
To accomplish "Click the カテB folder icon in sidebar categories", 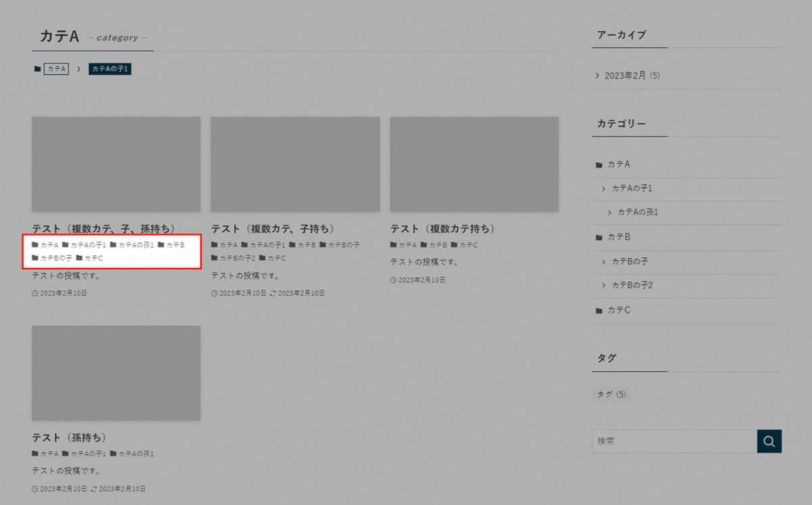I will tap(599, 238).
